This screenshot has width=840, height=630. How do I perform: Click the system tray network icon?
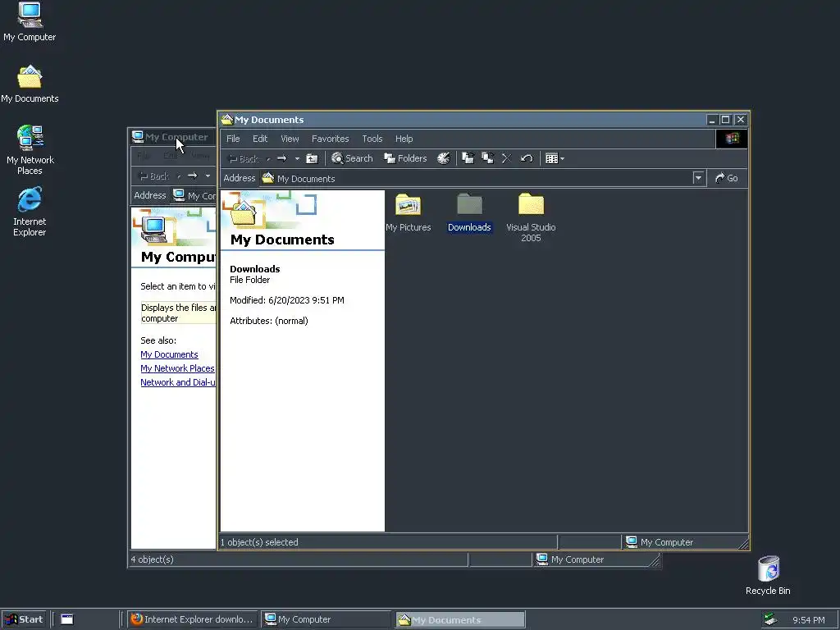tap(770, 619)
